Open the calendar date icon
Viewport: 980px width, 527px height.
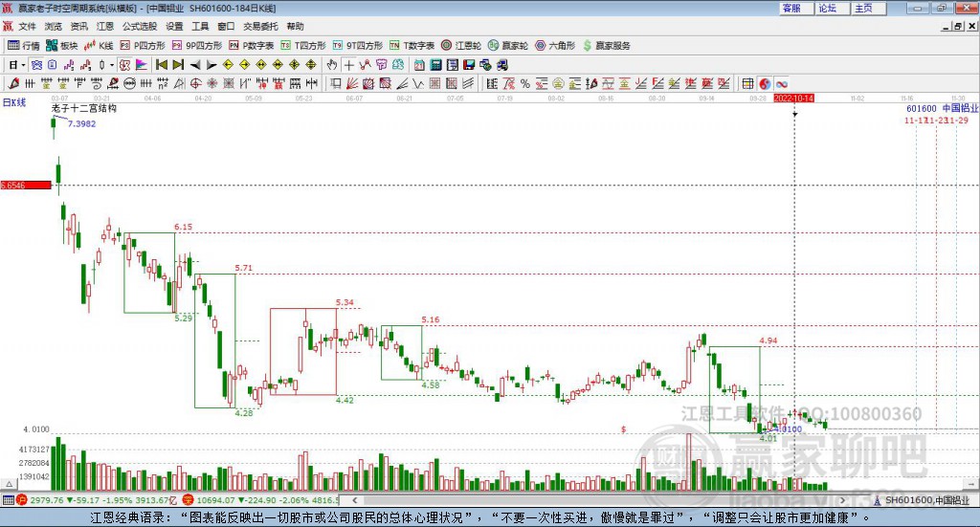click(x=419, y=65)
